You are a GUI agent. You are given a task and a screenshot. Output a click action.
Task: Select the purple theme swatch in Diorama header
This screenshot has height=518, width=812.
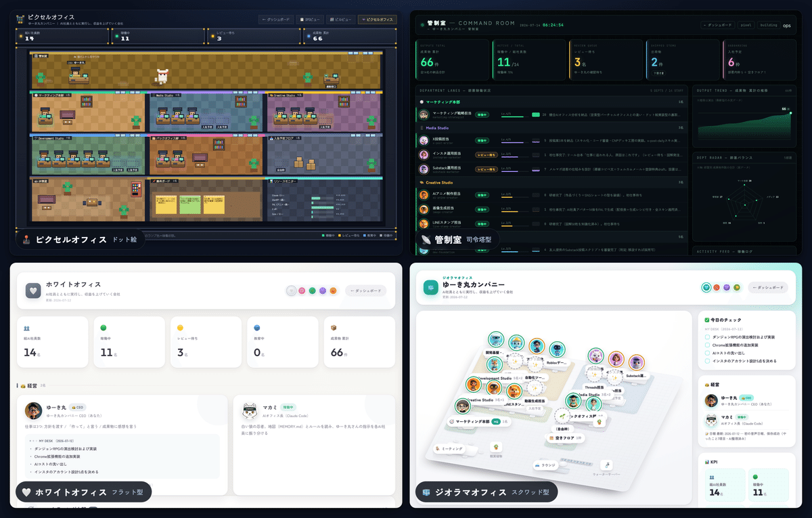click(x=726, y=287)
